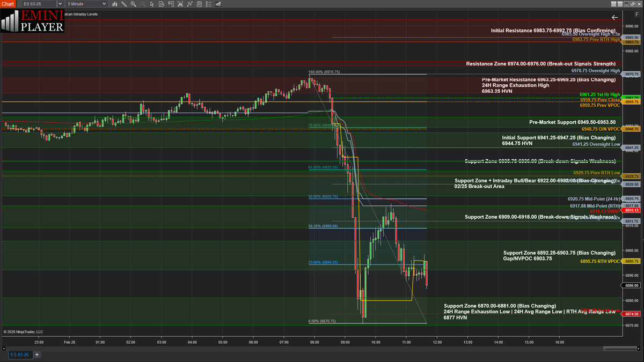
Task: Click the 23.60% (6894.25) Fibonacci label
Action: point(323,262)
